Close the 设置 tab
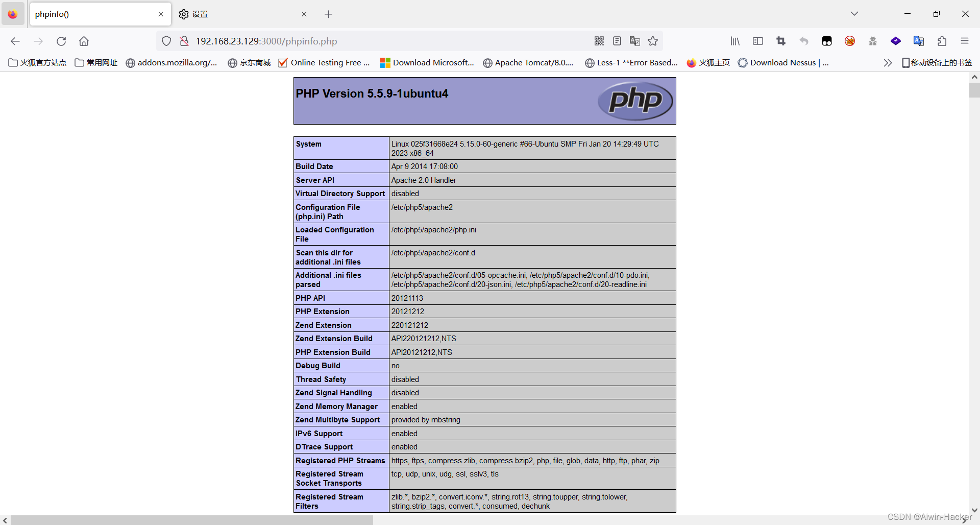 [x=304, y=14]
